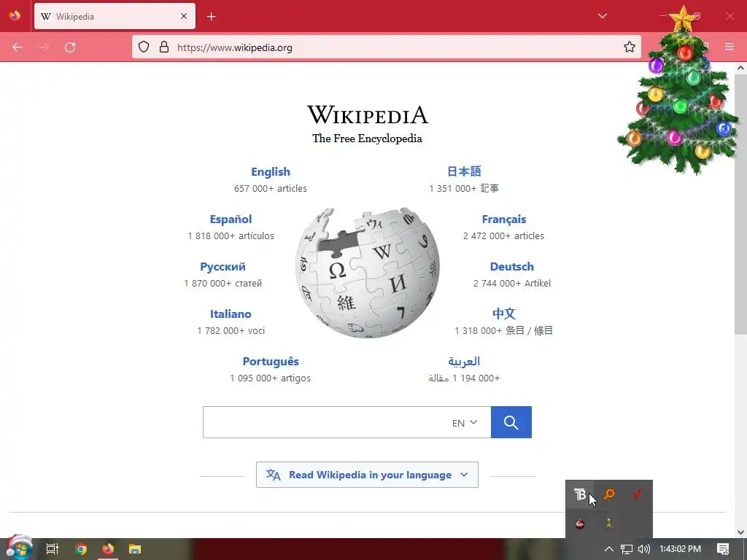747x560 pixels.
Task: Open the Arabic العربية Wikipedia link
Action: click(x=464, y=362)
